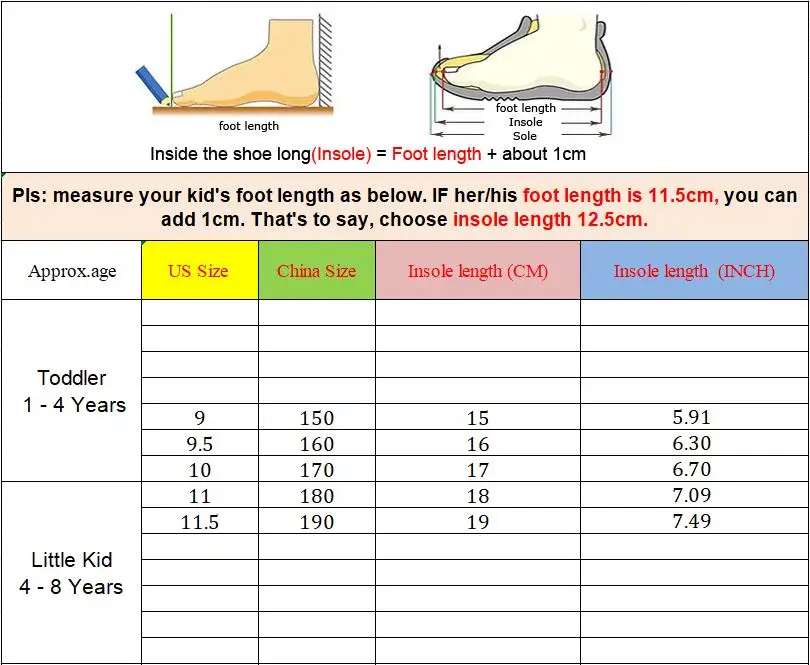Select the 'Insole length (INCH)' header
The height and width of the screenshot is (665, 810).
(694, 270)
